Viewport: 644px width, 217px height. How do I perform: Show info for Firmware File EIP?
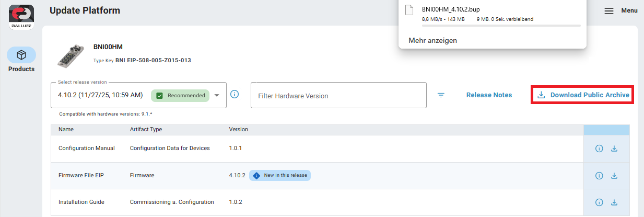[x=599, y=176]
